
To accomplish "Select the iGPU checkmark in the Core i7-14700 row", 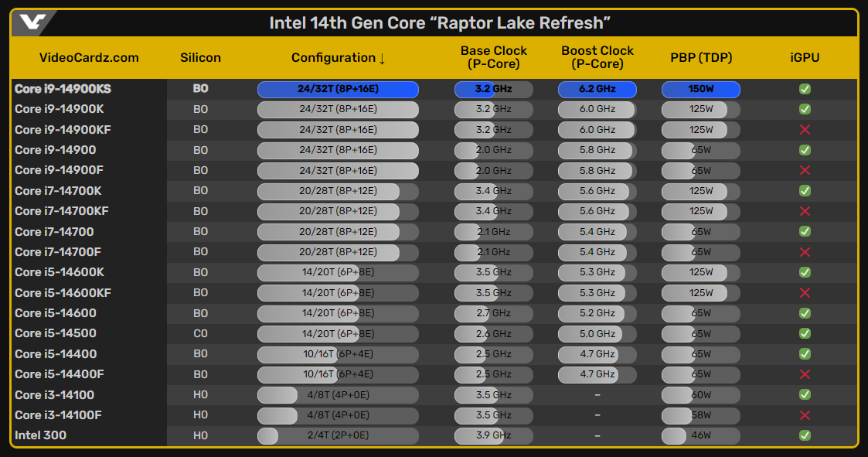I will (x=805, y=231).
